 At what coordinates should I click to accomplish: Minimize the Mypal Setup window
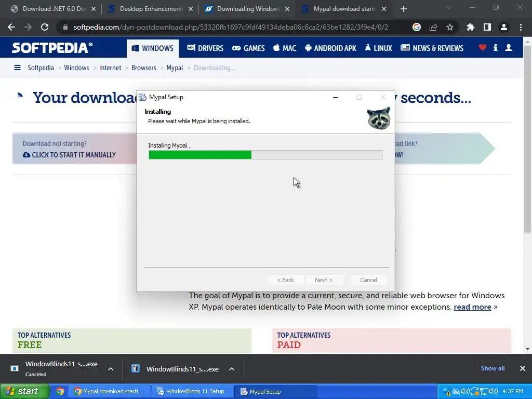point(336,97)
